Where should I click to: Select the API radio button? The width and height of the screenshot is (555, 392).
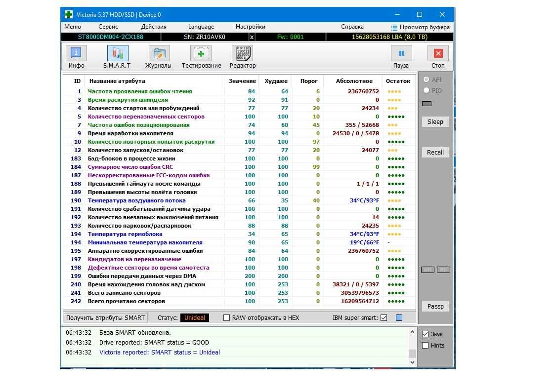tap(427, 79)
